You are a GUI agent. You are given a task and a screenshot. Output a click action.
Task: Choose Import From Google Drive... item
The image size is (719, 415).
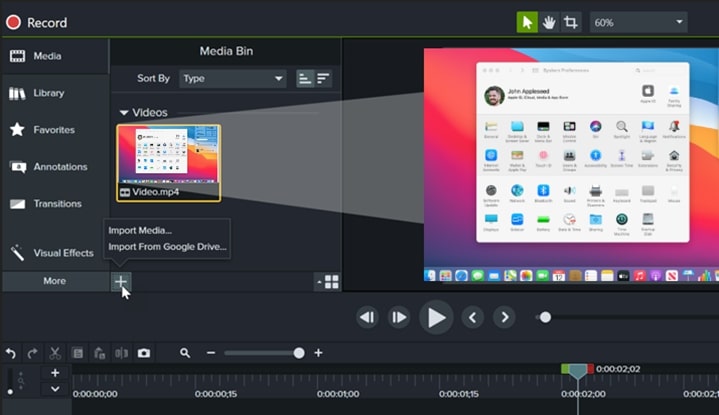click(167, 247)
